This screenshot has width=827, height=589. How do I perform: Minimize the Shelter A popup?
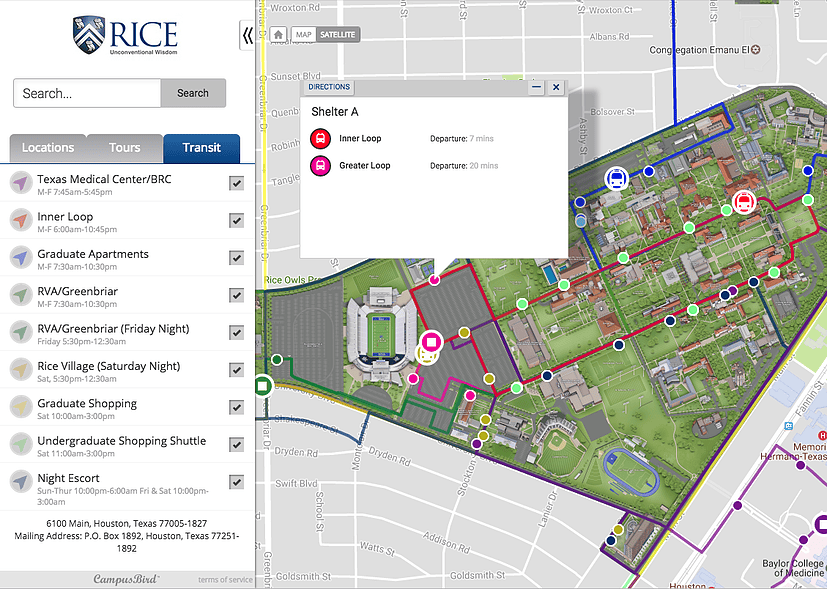pyautogui.click(x=536, y=87)
